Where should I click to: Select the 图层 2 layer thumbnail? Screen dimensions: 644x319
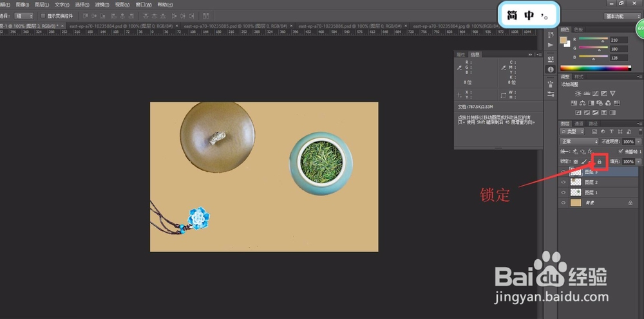click(x=576, y=182)
